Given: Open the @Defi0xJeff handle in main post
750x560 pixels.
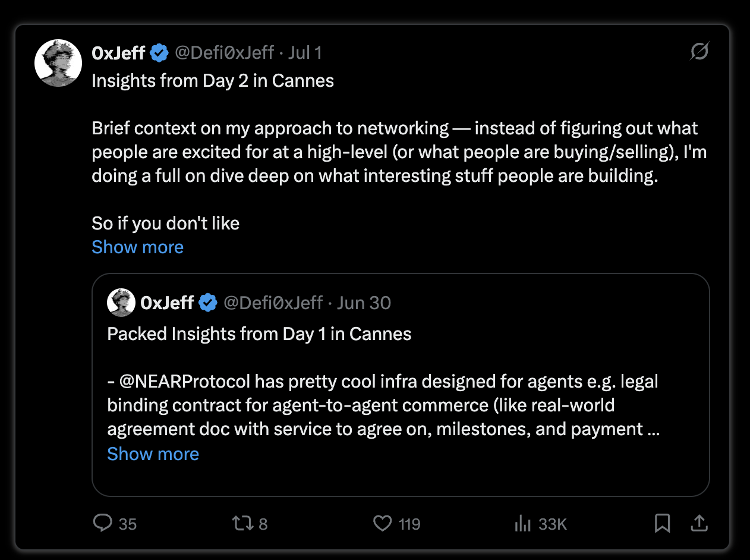Looking at the screenshot, I should pos(224,53).
